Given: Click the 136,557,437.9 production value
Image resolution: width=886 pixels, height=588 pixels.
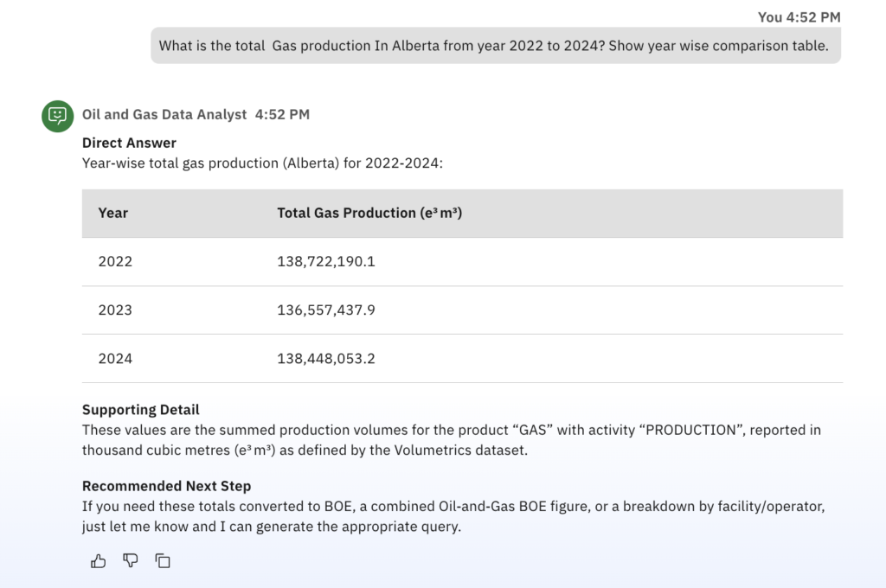Looking at the screenshot, I should pyautogui.click(x=326, y=310).
